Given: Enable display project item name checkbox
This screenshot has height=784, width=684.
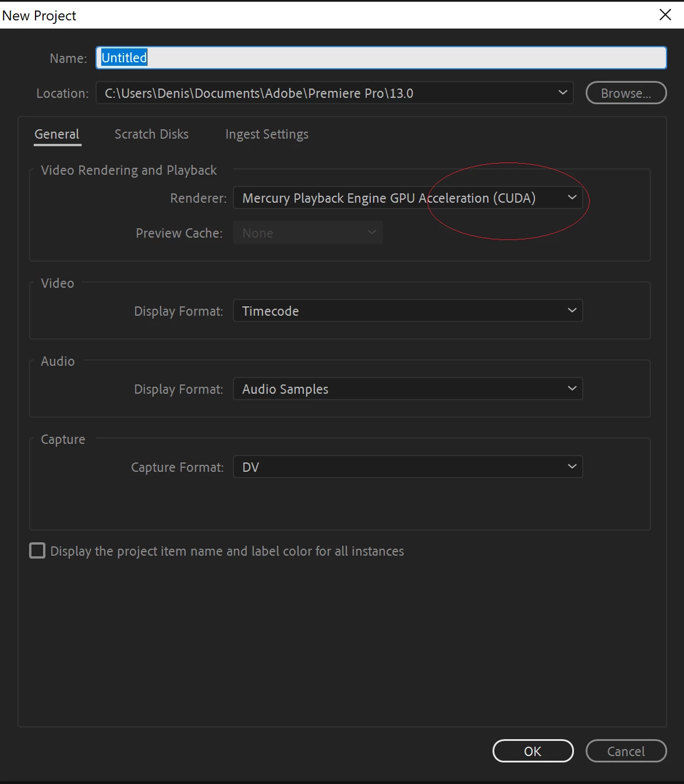Looking at the screenshot, I should click(x=37, y=550).
